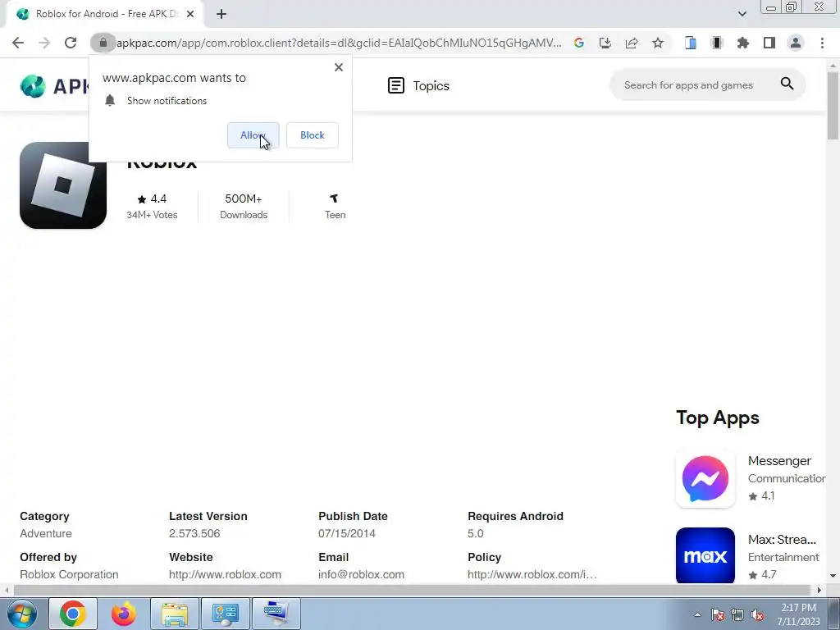The width and height of the screenshot is (840, 630).
Task: Click the scroll right arrow
Action: 819,590
